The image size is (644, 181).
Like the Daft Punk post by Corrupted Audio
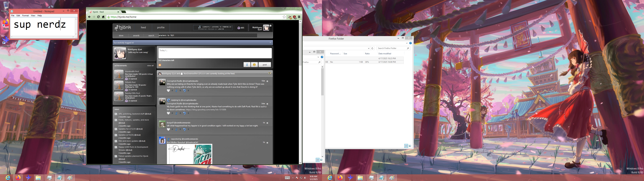(168, 113)
